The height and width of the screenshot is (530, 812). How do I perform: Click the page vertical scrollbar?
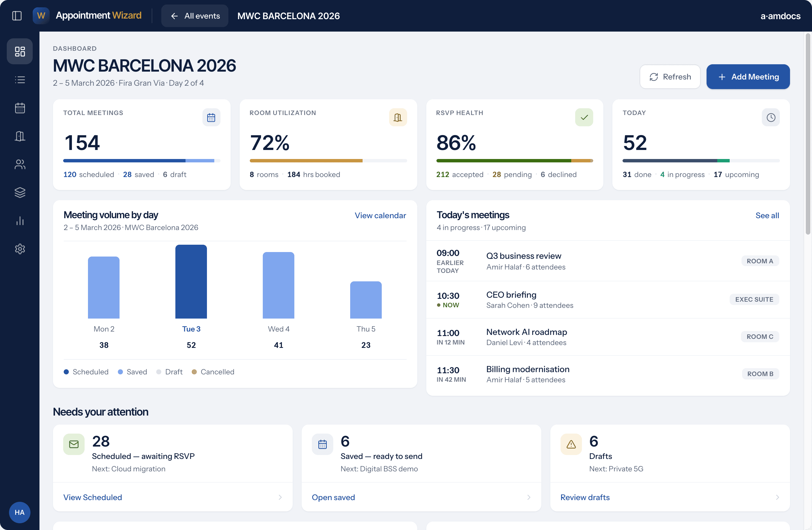click(807, 134)
